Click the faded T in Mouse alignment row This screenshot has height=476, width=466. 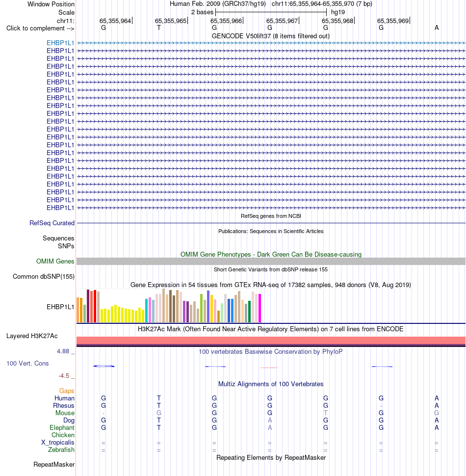[326, 413]
